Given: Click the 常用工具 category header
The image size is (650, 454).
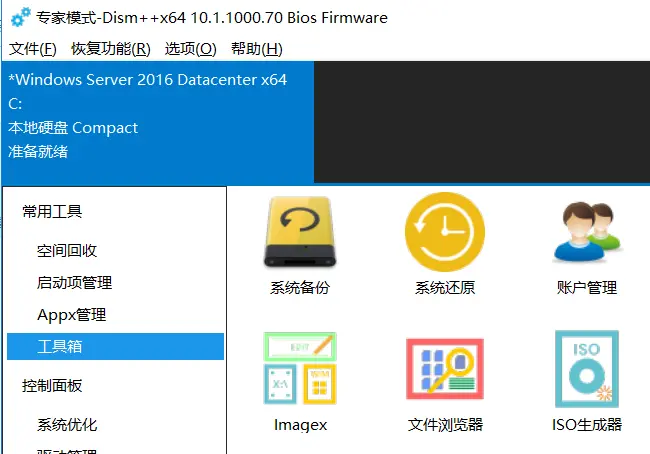Looking at the screenshot, I should pos(52,211).
